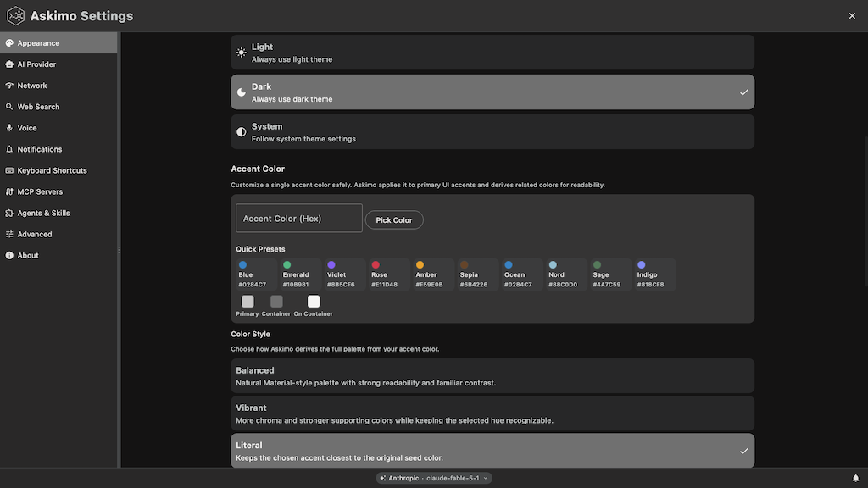Open Agents & Skills settings
This screenshot has height=488, width=868.
click(x=58, y=213)
